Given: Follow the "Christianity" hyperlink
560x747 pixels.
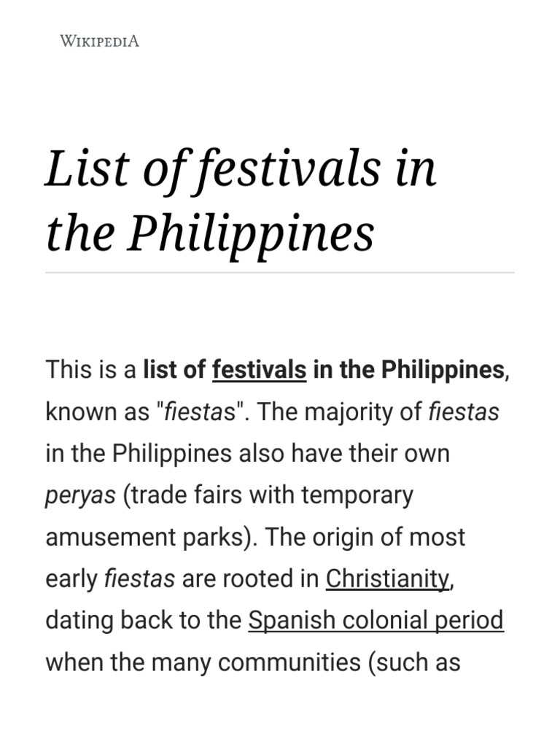Looking at the screenshot, I should tap(388, 578).
